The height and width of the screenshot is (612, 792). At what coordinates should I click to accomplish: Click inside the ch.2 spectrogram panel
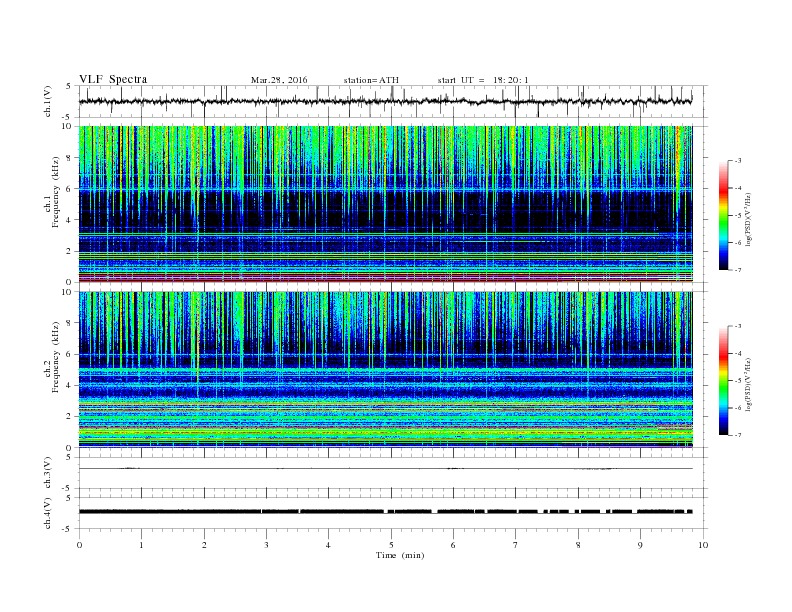(385, 369)
